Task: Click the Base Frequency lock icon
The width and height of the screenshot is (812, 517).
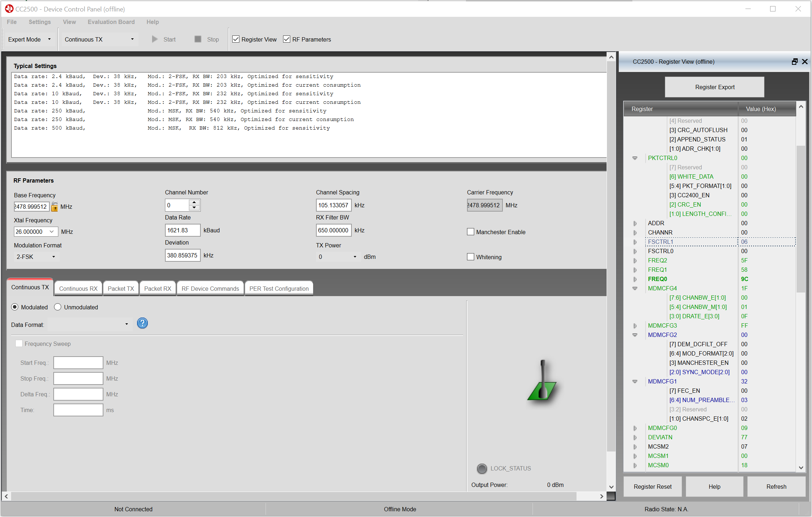Action: pos(54,207)
